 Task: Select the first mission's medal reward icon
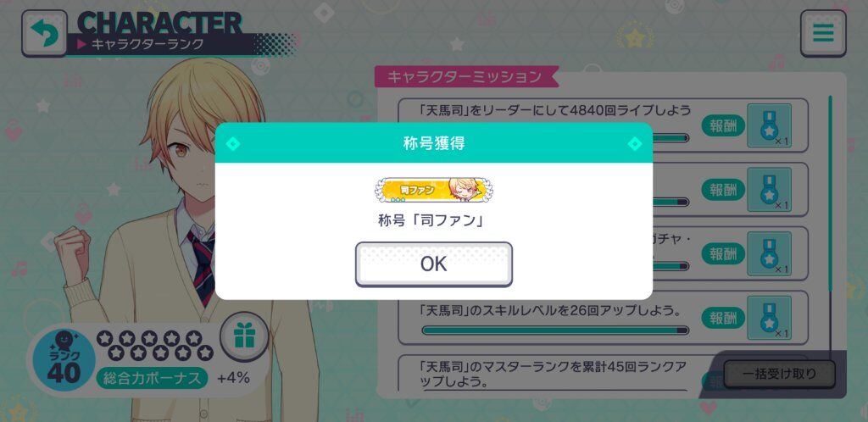click(769, 125)
